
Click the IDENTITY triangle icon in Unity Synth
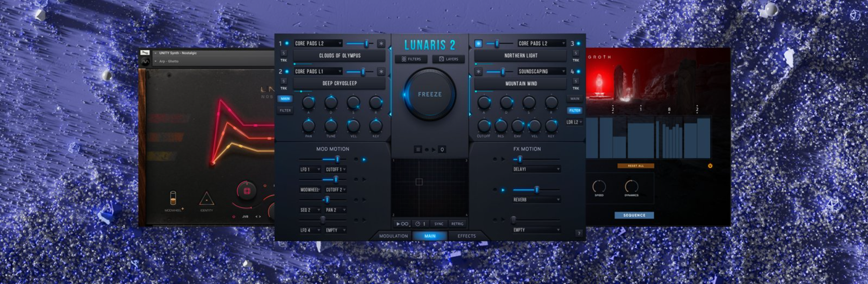click(x=206, y=199)
